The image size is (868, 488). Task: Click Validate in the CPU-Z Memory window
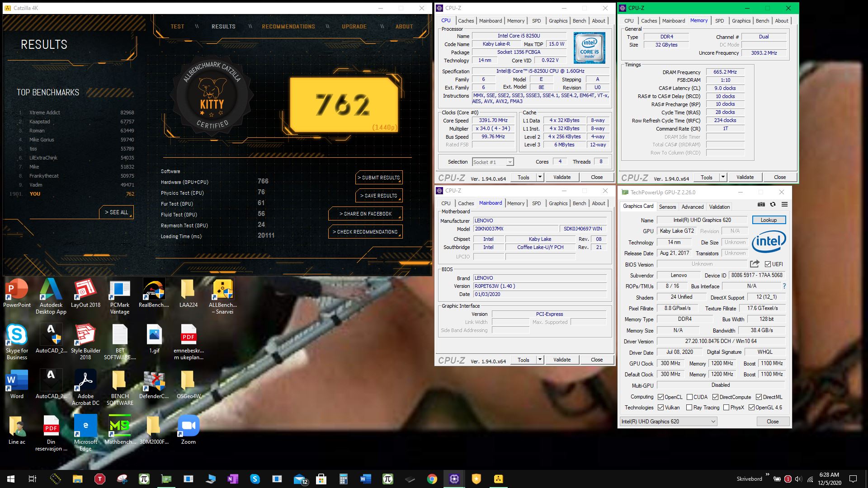coord(745,177)
